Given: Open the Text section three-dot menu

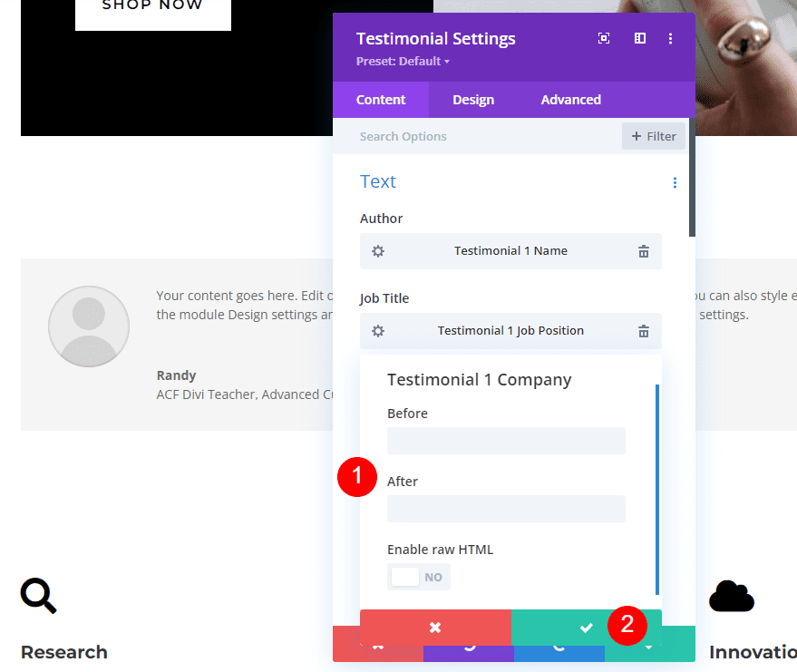Looking at the screenshot, I should click(675, 182).
